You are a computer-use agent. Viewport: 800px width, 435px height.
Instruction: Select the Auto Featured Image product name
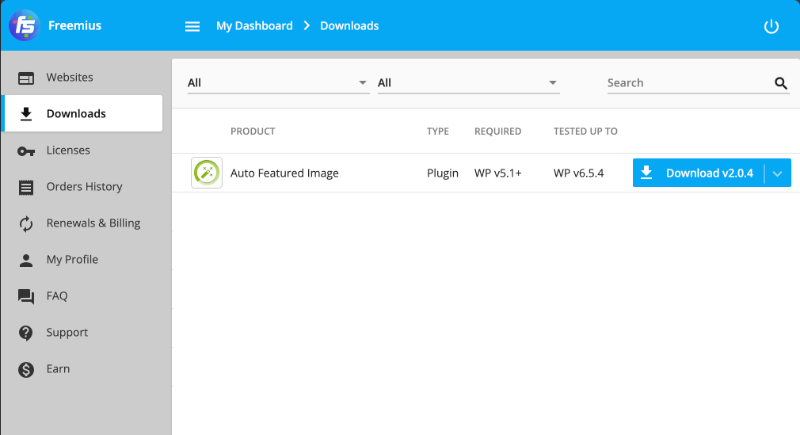click(x=284, y=173)
